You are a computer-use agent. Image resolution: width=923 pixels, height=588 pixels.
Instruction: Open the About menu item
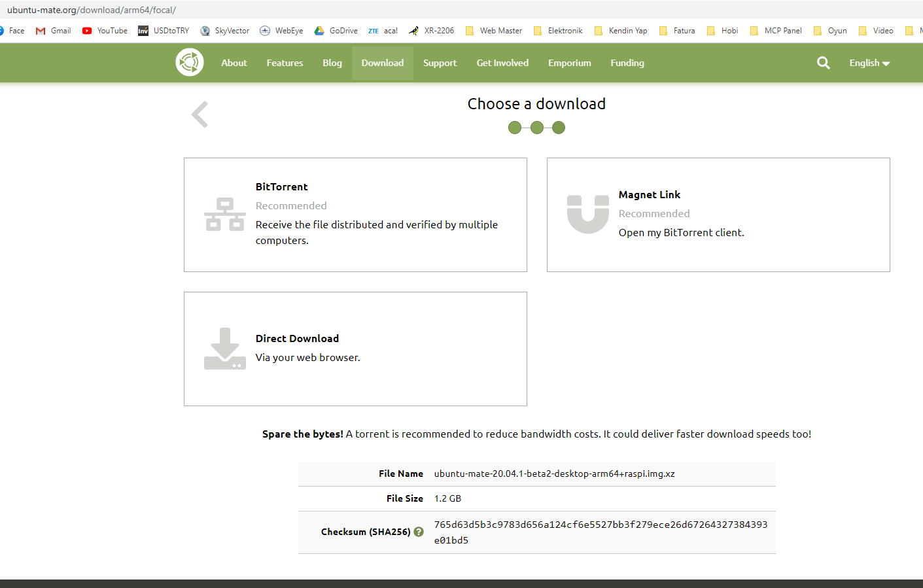pyautogui.click(x=234, y=63)
